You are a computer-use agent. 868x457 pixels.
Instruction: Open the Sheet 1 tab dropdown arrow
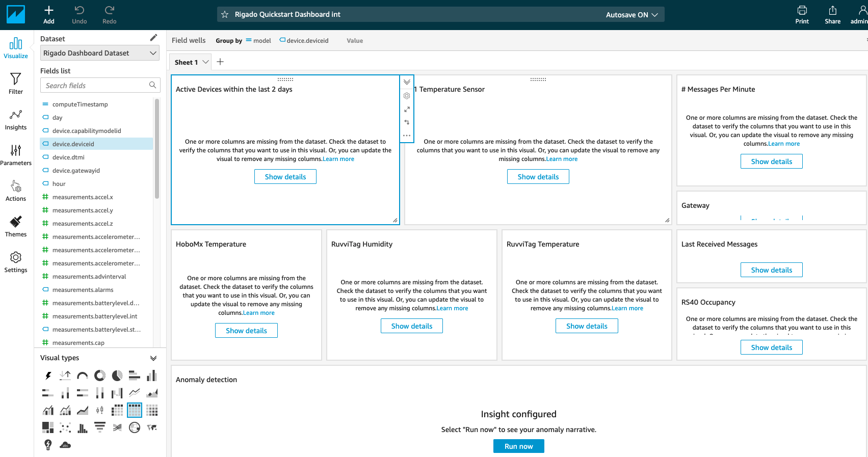coord(206,62)
